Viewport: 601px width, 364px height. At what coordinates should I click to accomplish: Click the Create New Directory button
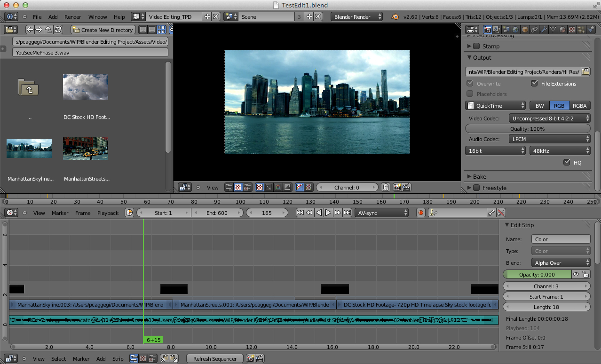coord(102,29)
